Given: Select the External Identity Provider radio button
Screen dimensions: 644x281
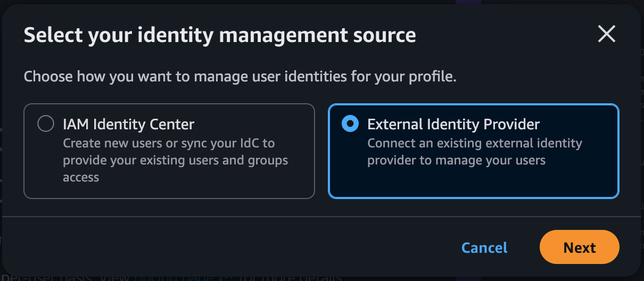Looking at the screenshot, I should [350, 124].
